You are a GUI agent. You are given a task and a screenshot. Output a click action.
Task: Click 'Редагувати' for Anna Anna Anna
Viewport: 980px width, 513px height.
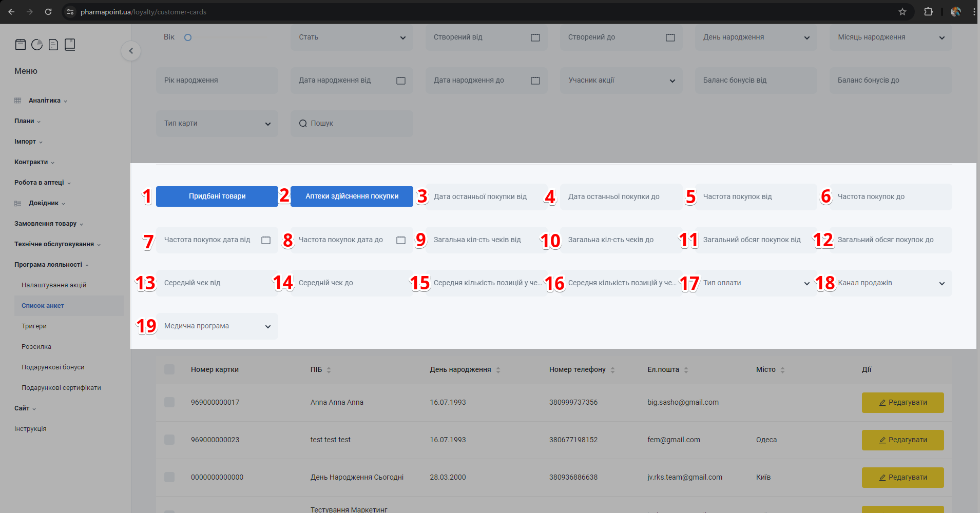coord(902,403)
